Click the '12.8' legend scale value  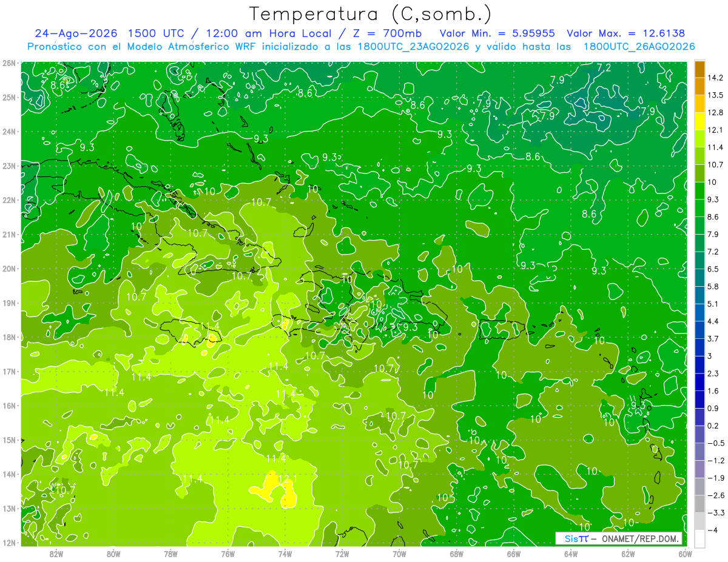pyautogui.click(x=715, y=112)
